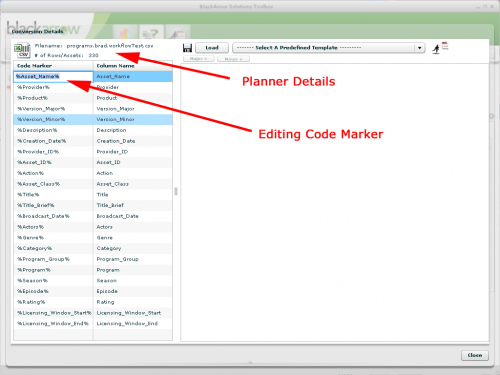The image size is (500, 375).
Task: Select the Program_Group column name cell
Action: point(133,259)
